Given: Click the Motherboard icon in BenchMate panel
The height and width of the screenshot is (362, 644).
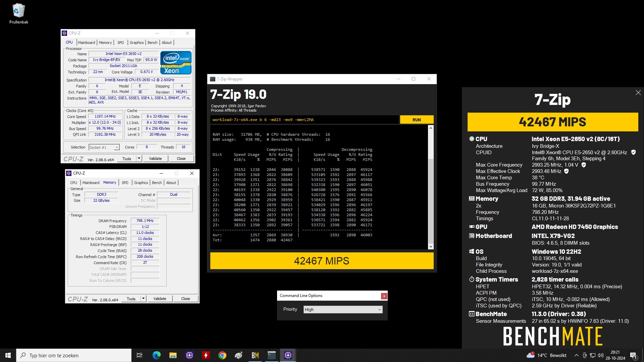Looking at the screenshot, I should click(x=472, y=236).
